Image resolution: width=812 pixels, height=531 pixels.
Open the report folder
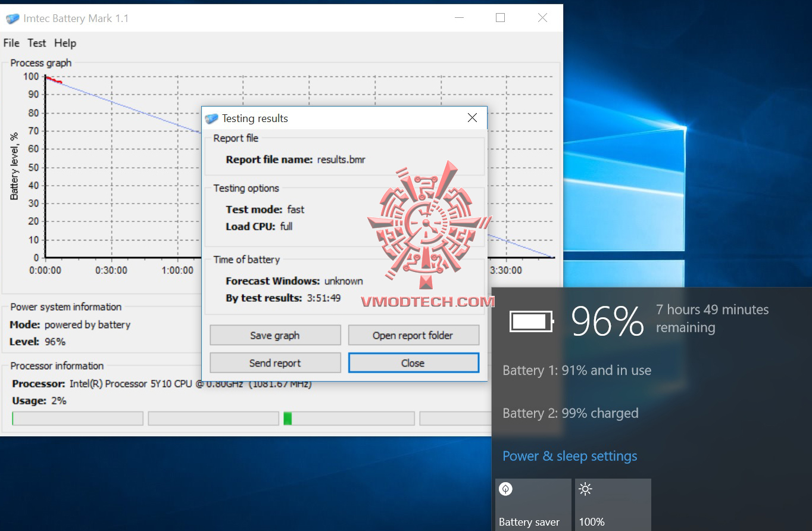click(413, 335)
